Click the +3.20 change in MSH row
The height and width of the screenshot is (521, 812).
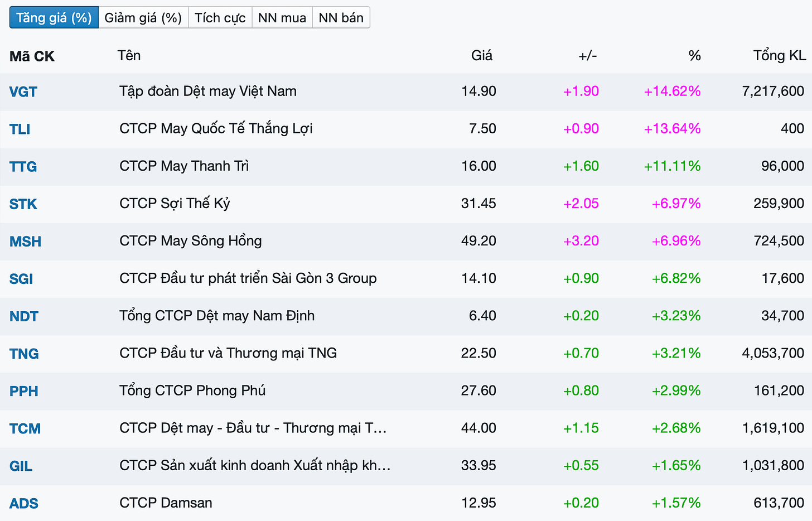581,240
